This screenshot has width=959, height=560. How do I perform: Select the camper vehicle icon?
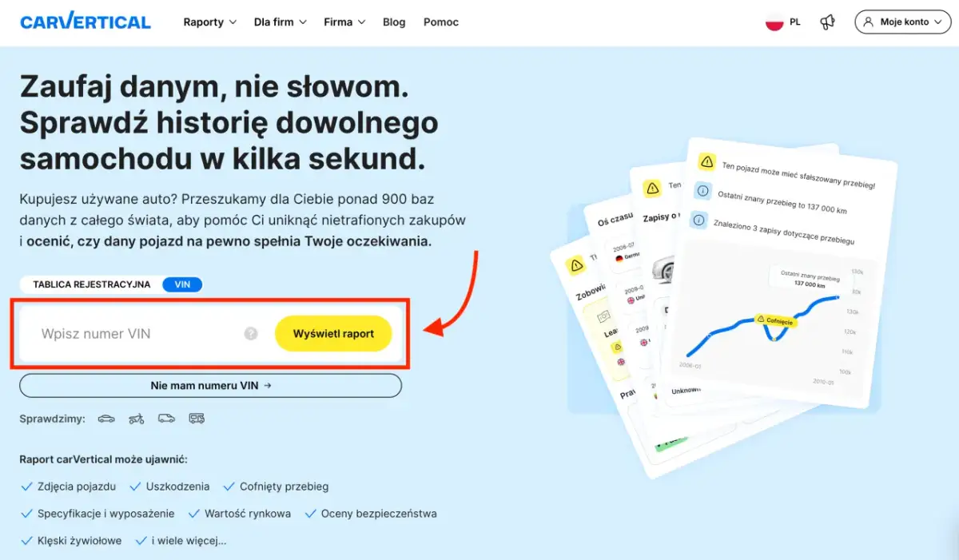(196, 418)
